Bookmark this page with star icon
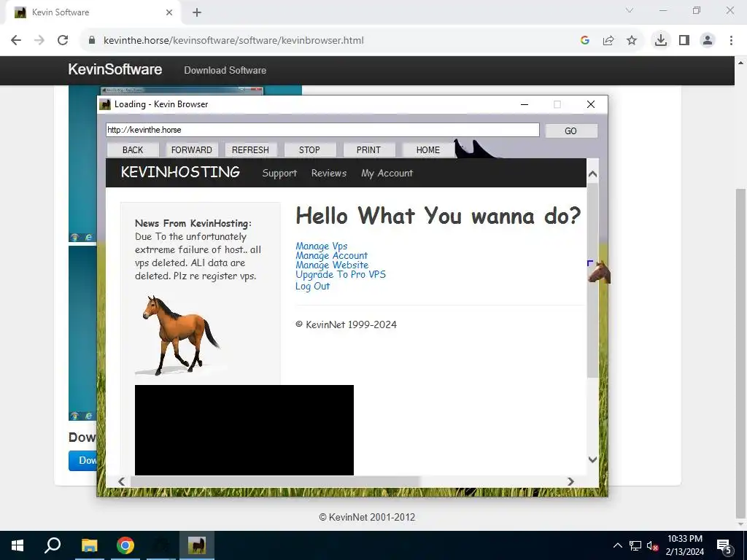This screenshot has width=747, height=560. [x=632, y=41]
